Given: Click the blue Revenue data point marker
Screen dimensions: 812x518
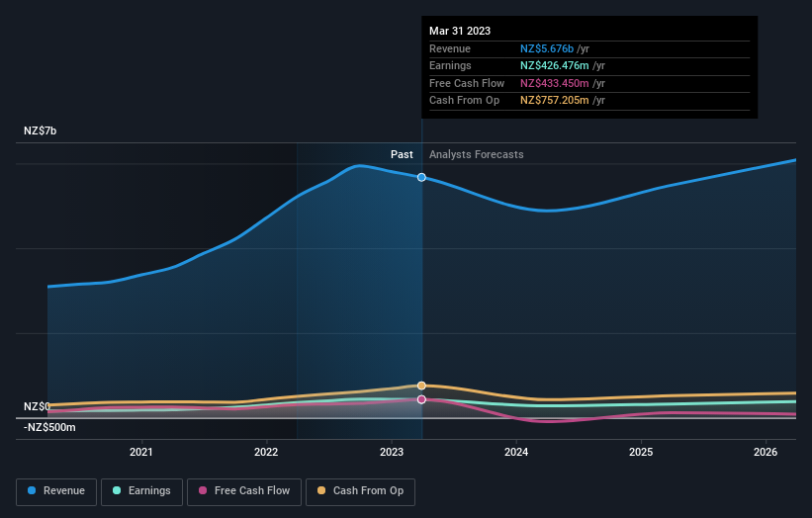Looking at the screenshot, I should (421, 178).
